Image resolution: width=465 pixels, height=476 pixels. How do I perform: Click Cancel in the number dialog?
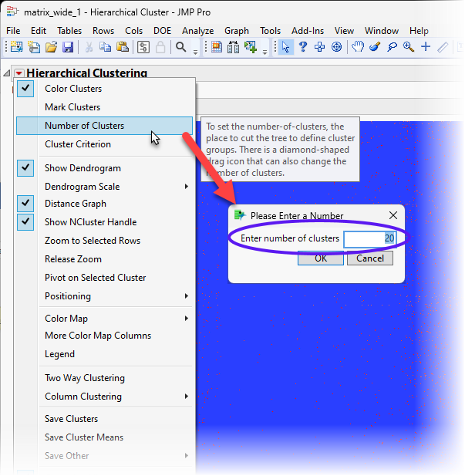tap(370, 258)
